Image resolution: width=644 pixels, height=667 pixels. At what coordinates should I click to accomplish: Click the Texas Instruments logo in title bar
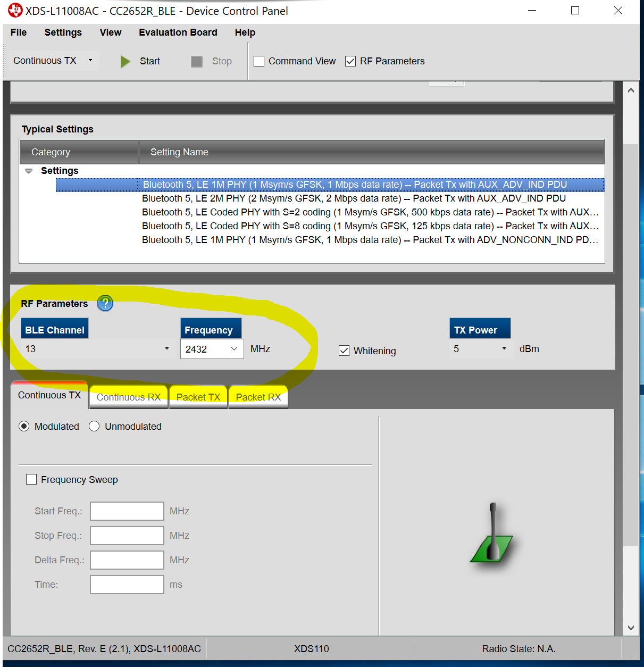pyautogui.click(x=15, y=11)
